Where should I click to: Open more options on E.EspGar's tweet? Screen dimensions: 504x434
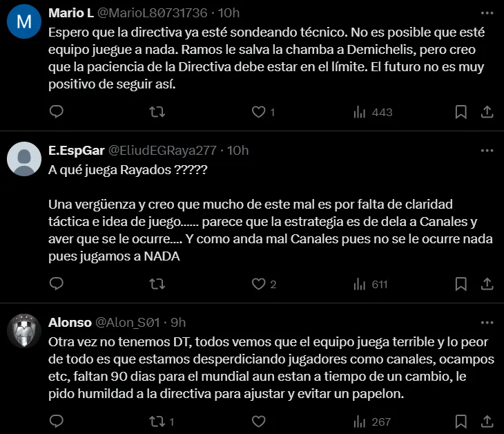pos(486,151)
